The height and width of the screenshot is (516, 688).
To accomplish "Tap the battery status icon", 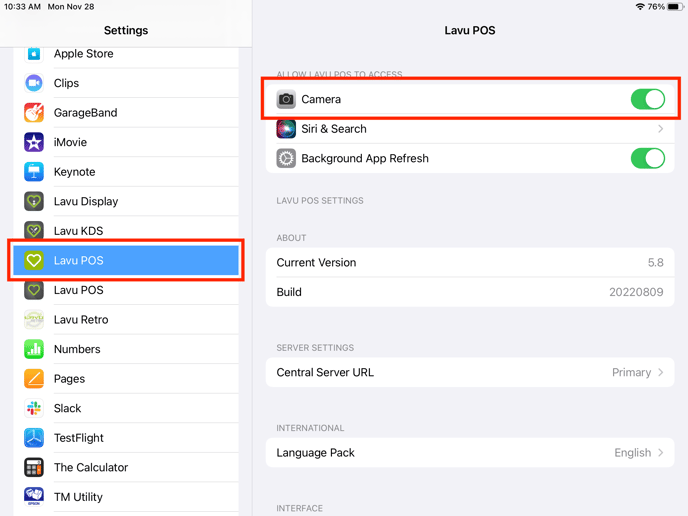I will click(675, 7).
